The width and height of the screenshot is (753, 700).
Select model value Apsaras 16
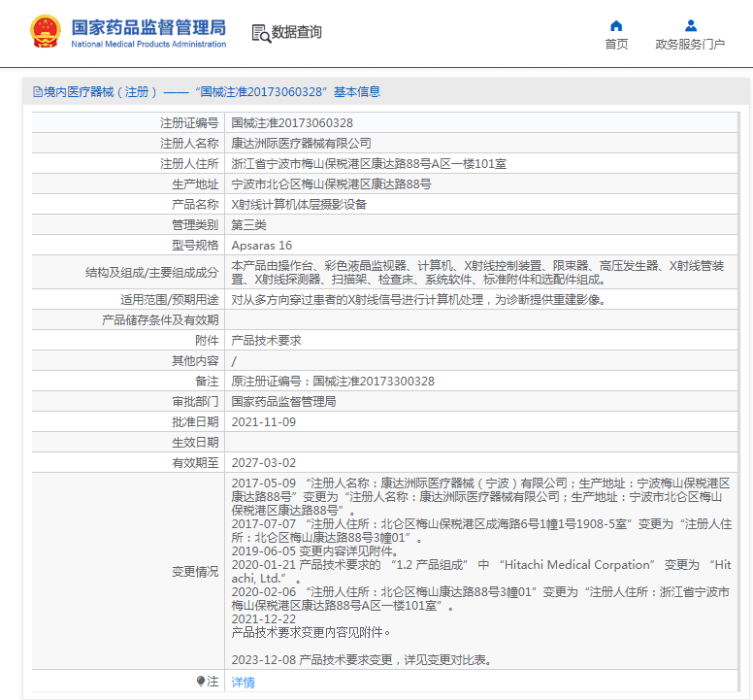click(262, 246)
